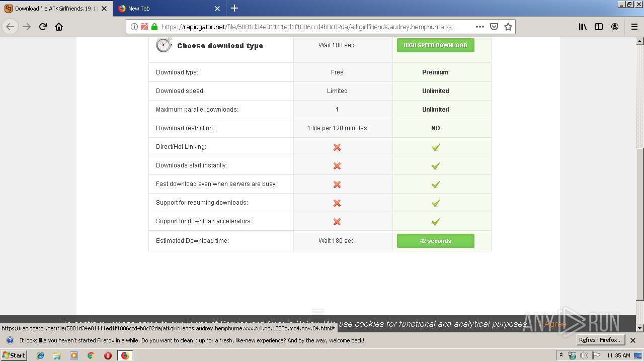Click '1 file per 120 minutes' cell

point(337,128)
